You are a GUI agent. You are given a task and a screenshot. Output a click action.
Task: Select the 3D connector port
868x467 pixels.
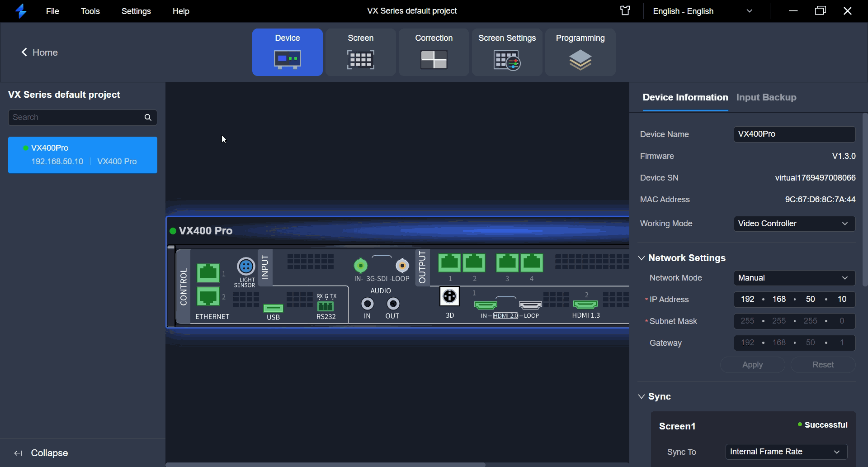(x=449, y=296)
